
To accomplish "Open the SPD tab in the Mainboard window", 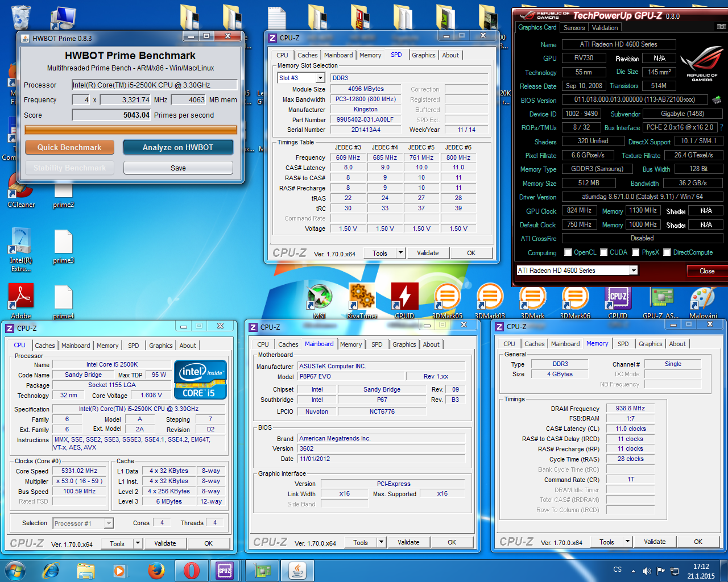I will 377,344.
